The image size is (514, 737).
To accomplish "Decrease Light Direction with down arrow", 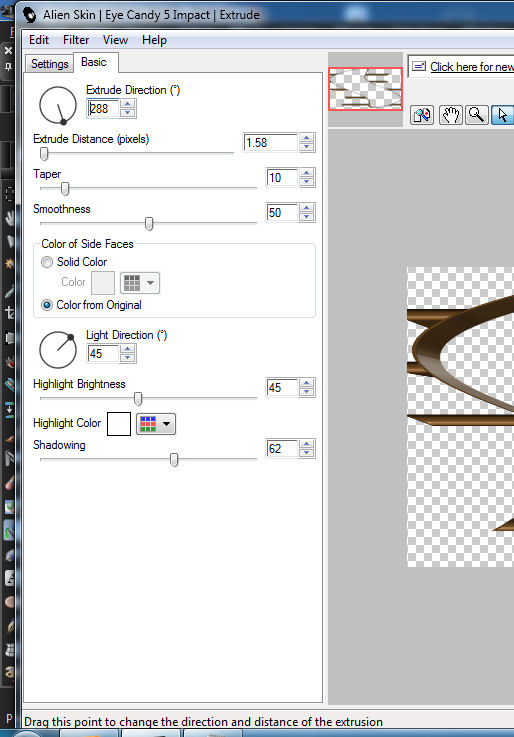I will point(128,358).
